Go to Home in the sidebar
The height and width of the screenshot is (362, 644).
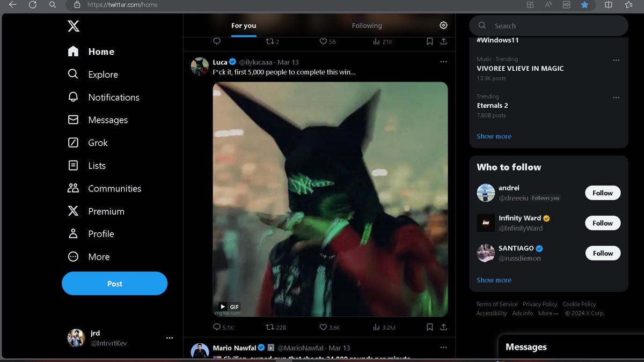tap(91, 51)
